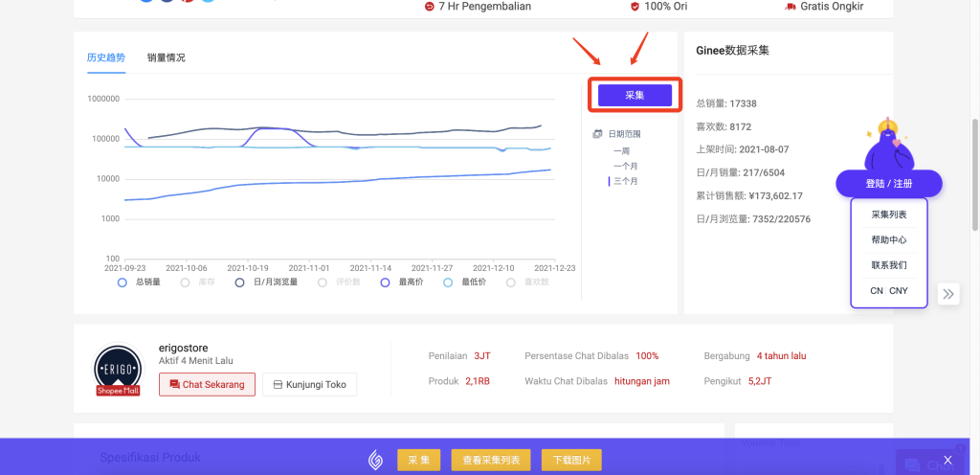980x475 pixels.
Task: Select the 三个月 date range
Action: pyautogui.click(x=626, y=181)
